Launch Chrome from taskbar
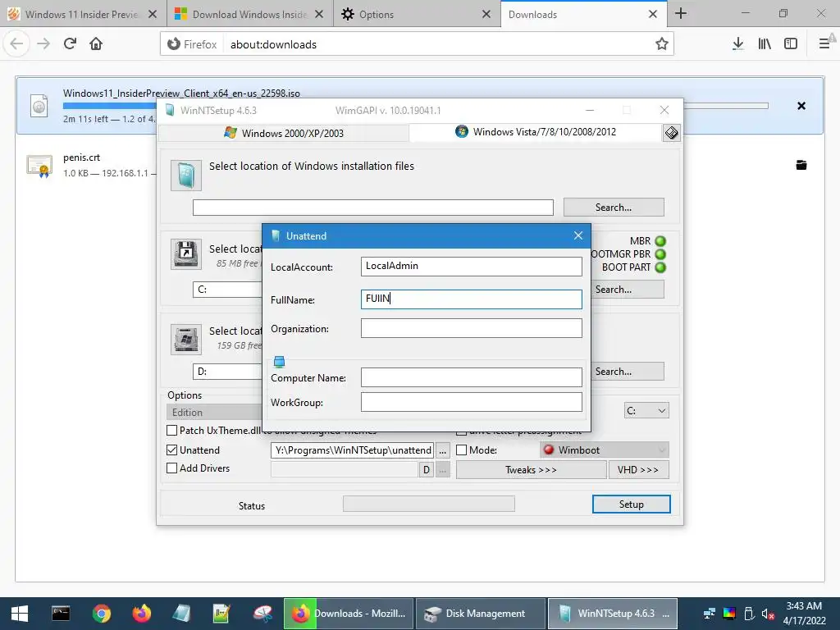The image size is (840, 630). pos(101,614)
